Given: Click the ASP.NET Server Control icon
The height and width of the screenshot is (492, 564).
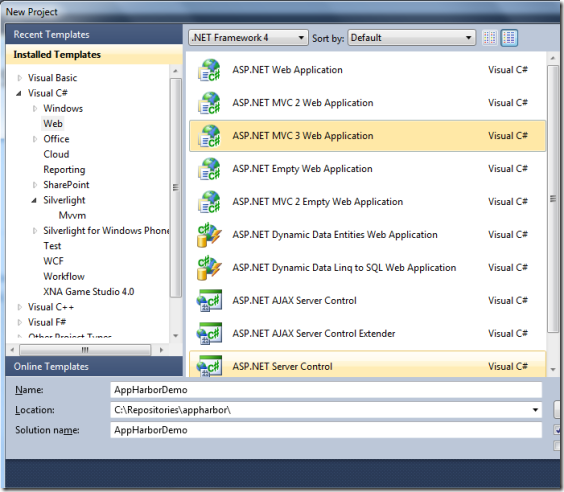Looking at the screenshot, I should coord(209,366).
